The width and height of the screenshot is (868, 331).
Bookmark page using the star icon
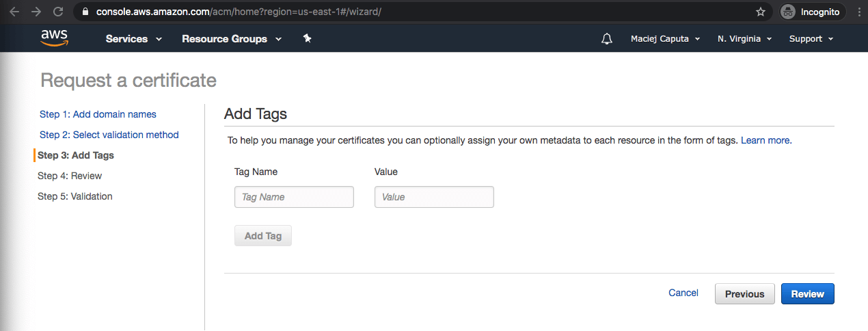point(760,12)
